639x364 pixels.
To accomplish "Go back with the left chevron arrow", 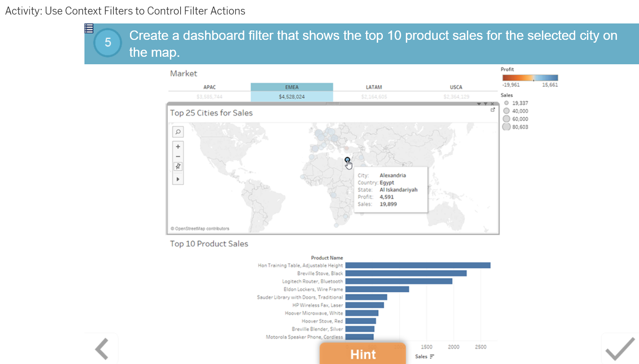I will pyautogui.click(x=101, y=349).
